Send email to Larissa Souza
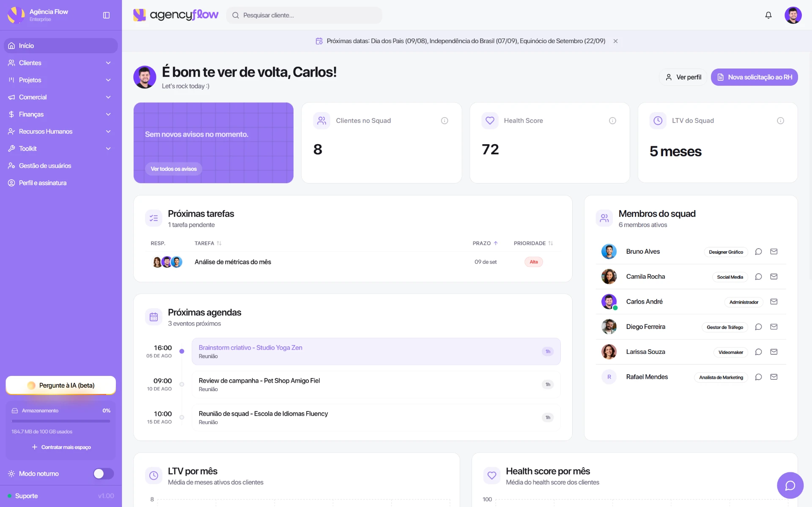Viewport: 812px width, 507px height. pos(774,352)
